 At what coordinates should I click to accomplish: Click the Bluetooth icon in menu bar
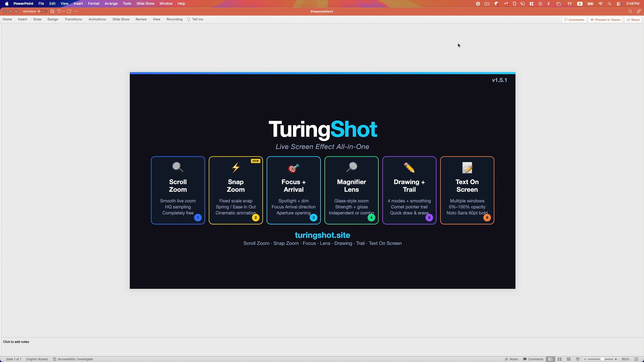click(549, 4)
